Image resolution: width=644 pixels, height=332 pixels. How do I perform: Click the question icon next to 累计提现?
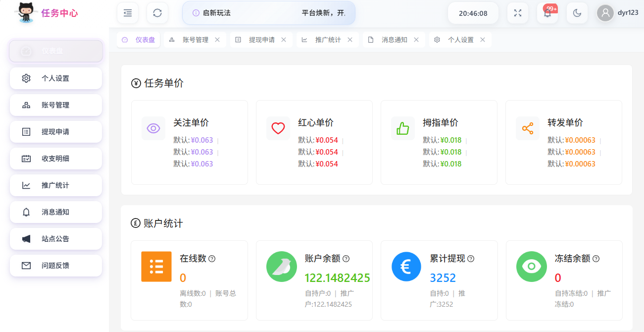[471, 259]
